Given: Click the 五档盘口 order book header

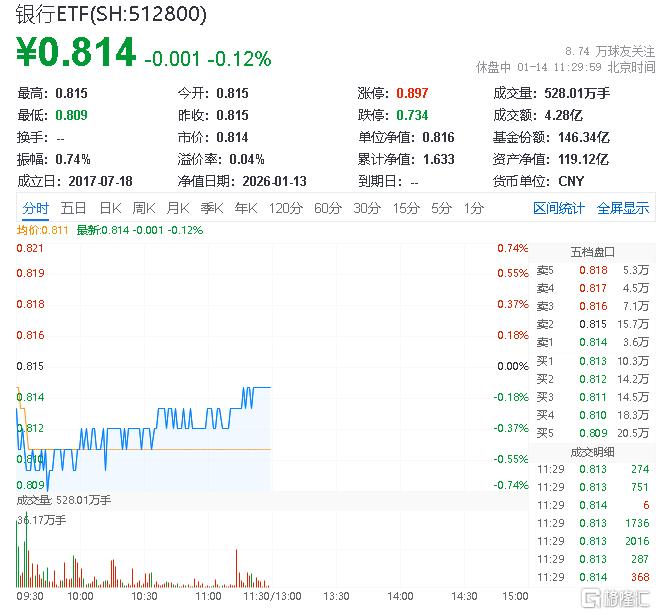Looking at the screenshot, I should coord(592,252).
